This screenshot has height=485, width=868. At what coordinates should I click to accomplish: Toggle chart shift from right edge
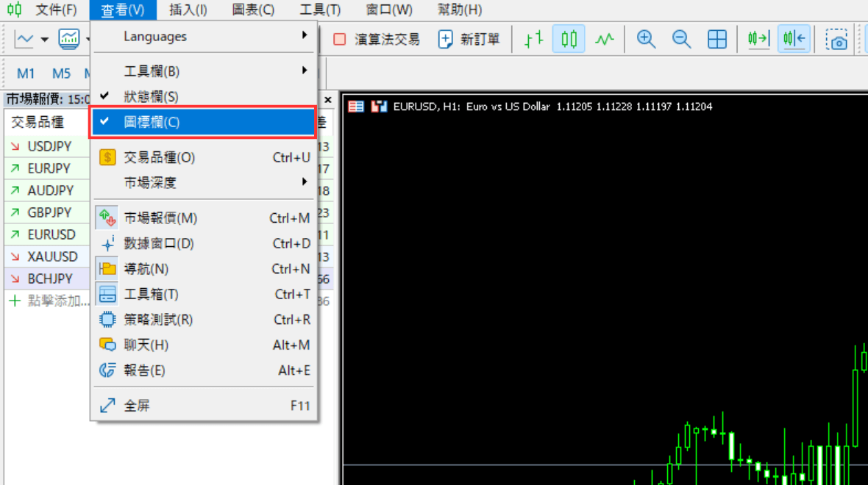(794, 39)
